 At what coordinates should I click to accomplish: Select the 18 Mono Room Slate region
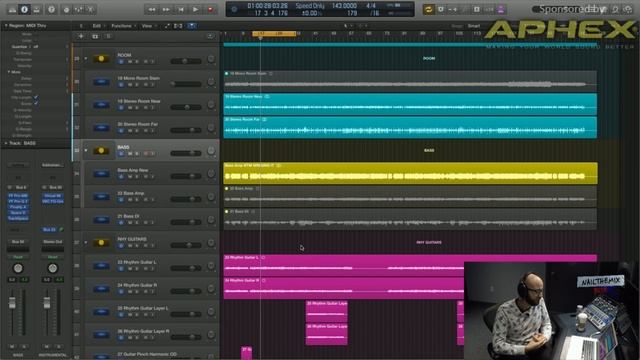(x=410, y=81)
